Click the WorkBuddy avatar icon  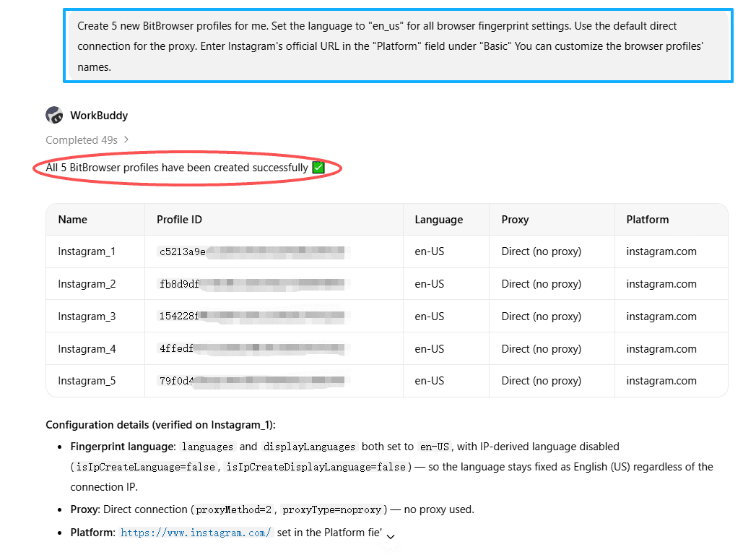coord(54,116)
